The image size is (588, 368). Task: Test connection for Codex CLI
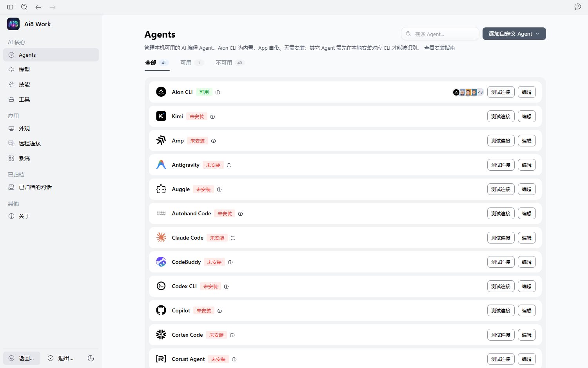pos(501,287)
